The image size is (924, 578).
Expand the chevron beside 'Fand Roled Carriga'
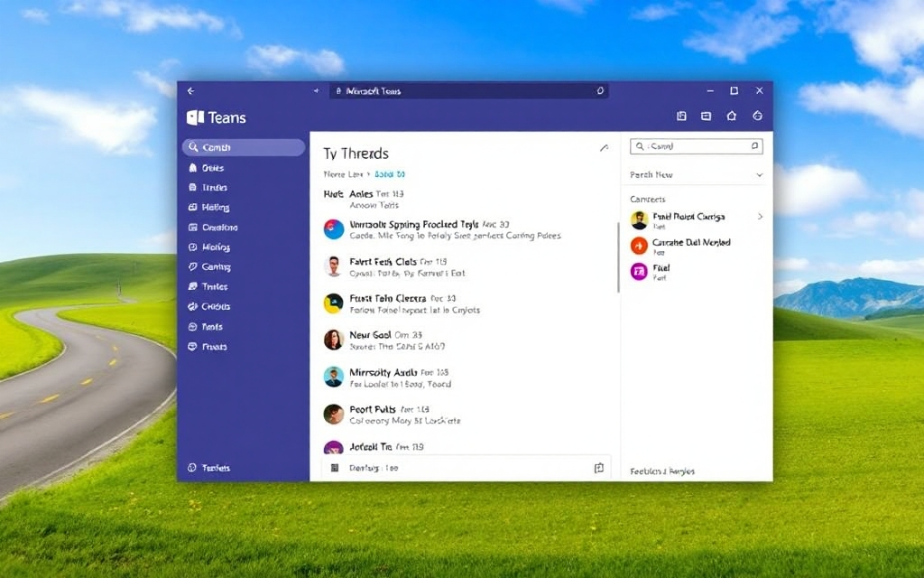[x=760, y=217]
